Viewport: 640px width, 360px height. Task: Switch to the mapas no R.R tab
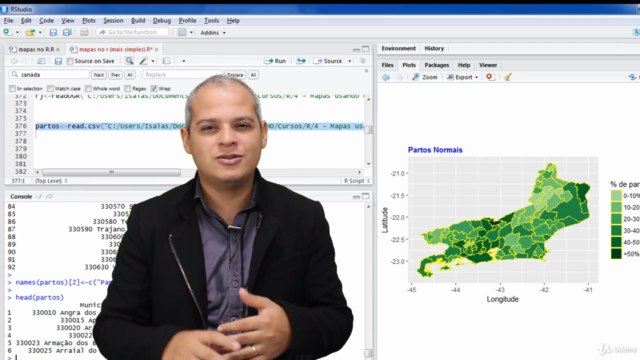tap(36, 49)
